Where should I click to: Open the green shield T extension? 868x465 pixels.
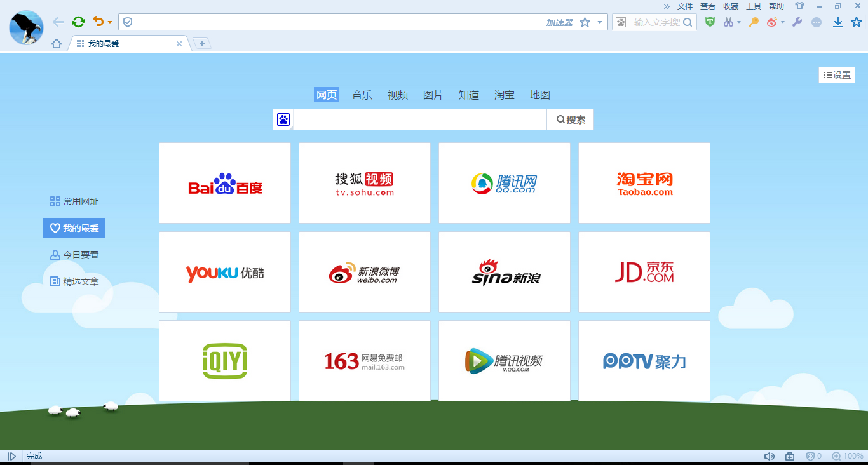710,22
